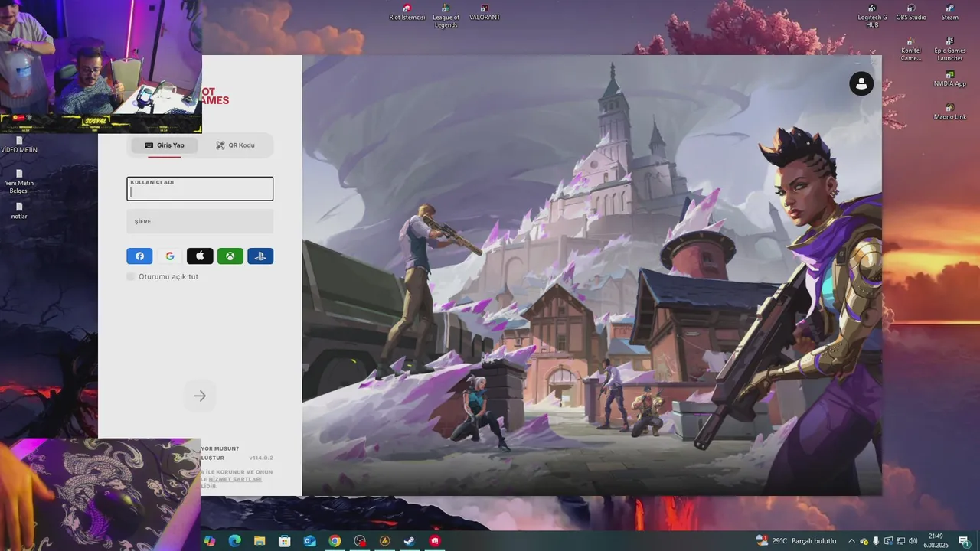980x551 pixels.
Task: Open Epic Games Launcher desktop shortcut
Action: point(950,50)
